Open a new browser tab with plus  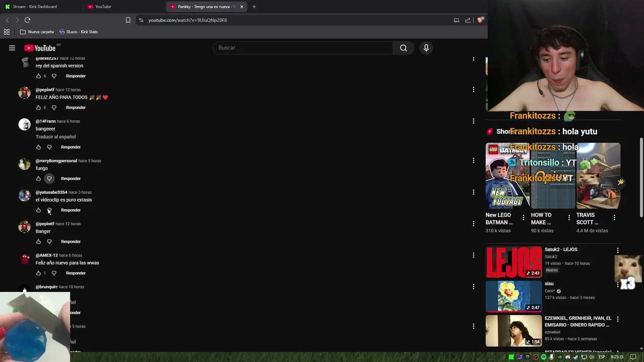click(x=254, y=7)
